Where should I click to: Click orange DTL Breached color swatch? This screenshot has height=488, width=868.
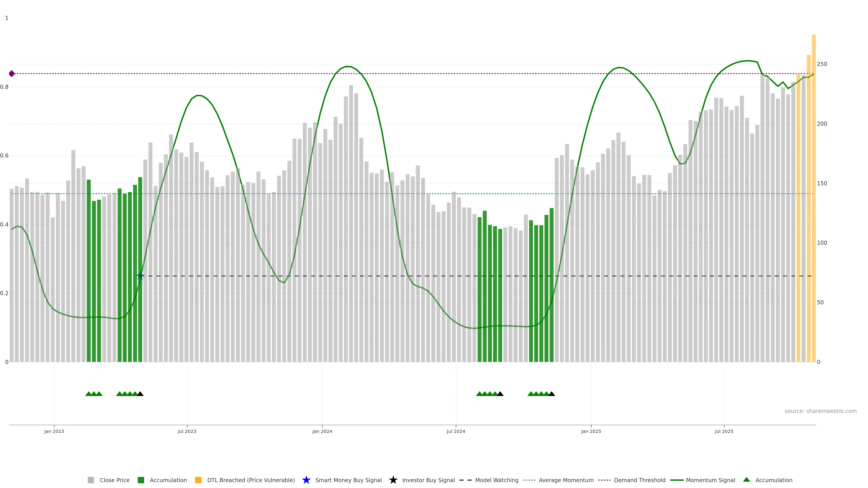(198, 480)
